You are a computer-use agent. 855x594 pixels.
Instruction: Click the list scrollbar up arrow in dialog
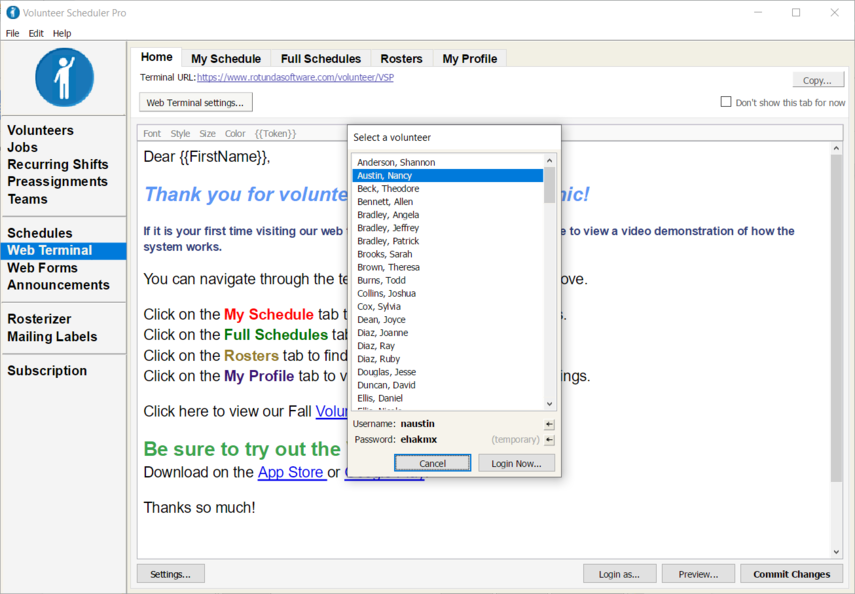[x=549, y=160]
